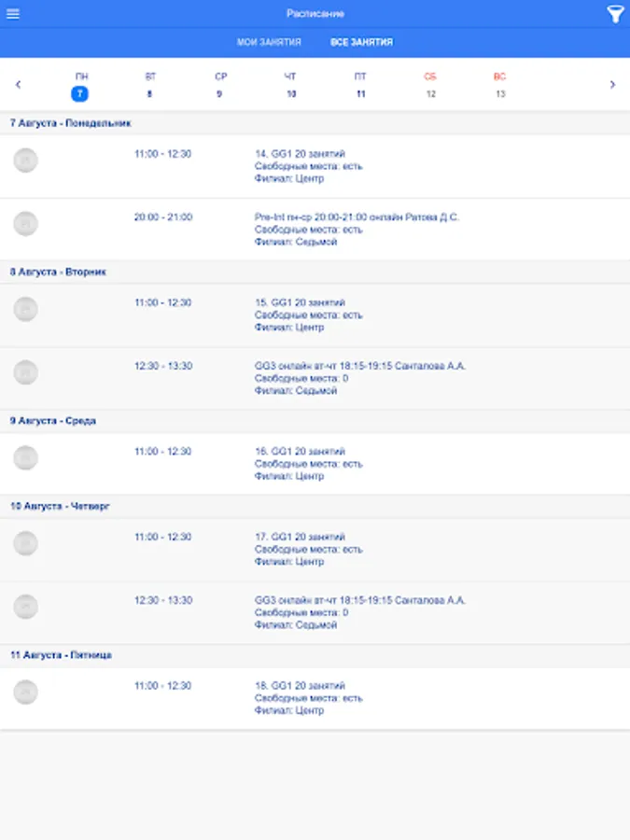Open the schedule filter funnel

click(x=614, y=14)
